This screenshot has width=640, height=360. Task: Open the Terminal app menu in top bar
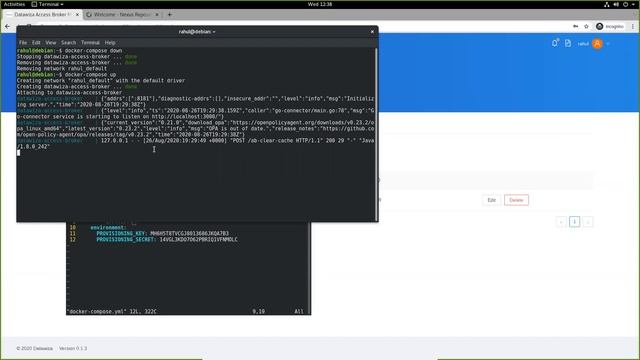47,4
